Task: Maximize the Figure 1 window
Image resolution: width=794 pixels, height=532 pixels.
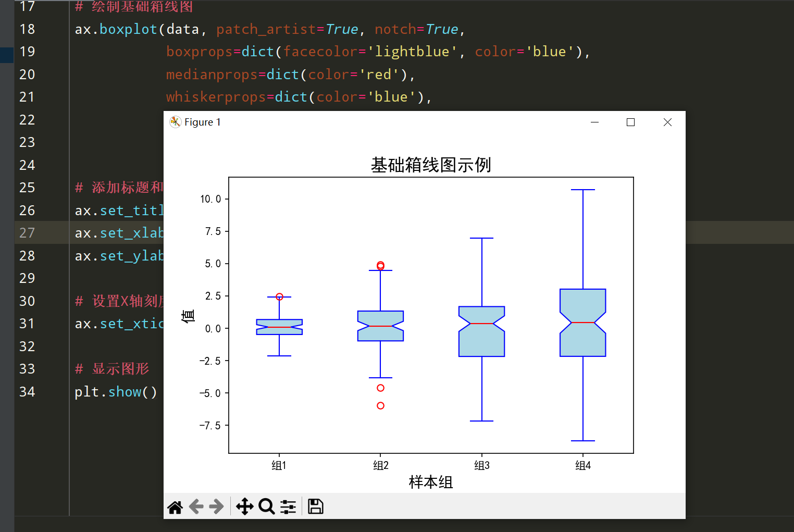Action: (x=630, y=122)
